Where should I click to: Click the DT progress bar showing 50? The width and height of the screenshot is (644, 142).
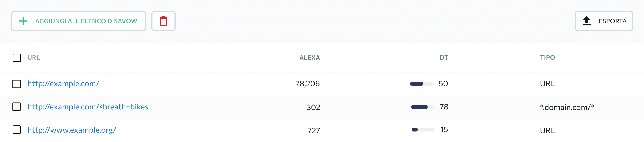(421, 84)
